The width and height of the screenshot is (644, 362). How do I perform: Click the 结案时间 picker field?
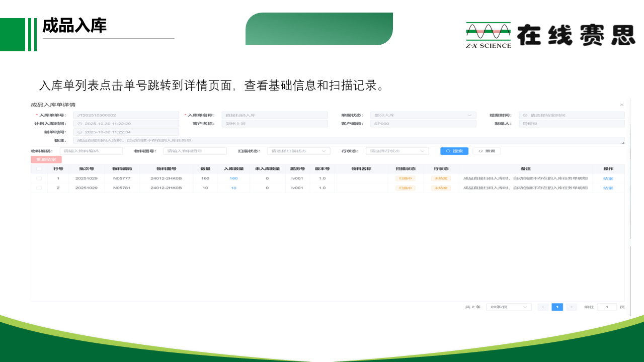coord(572,115)
